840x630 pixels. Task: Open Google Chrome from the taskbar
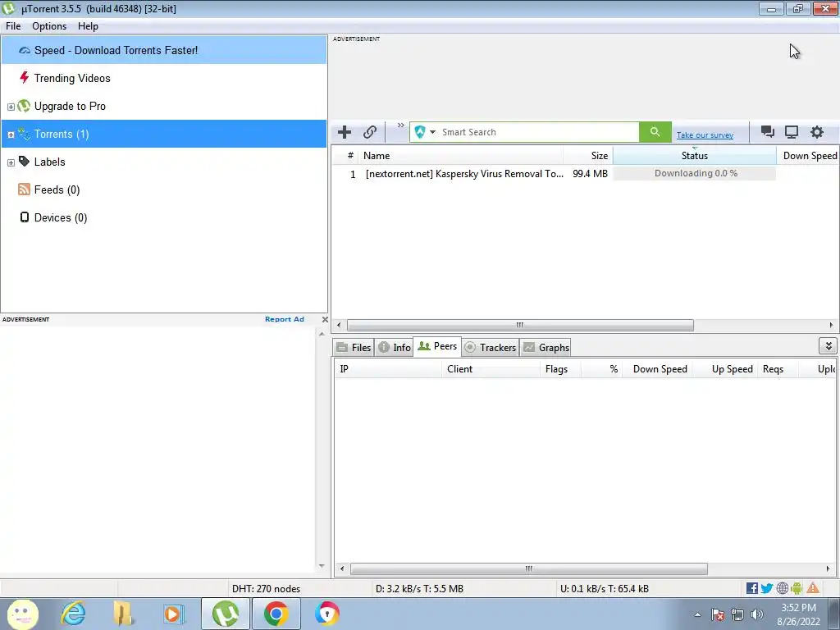pos(276,614)
